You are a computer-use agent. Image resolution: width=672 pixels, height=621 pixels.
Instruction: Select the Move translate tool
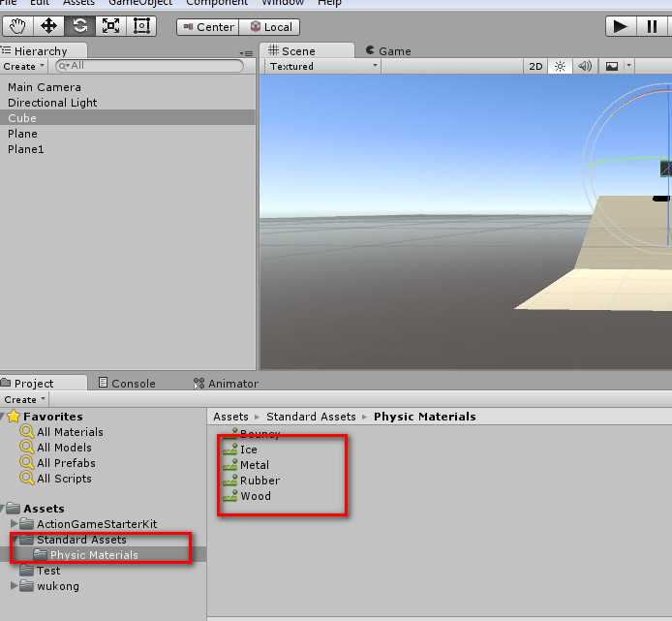point(48,26)
